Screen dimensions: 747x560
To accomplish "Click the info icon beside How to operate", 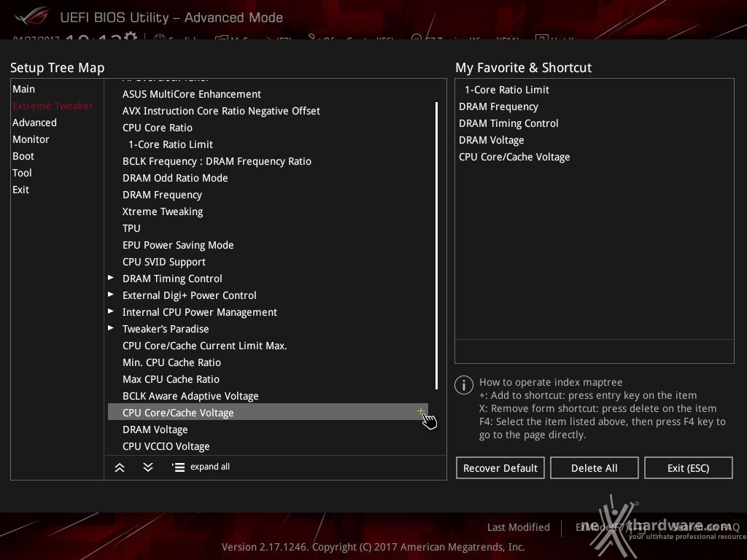I will [x=464, y=385].
